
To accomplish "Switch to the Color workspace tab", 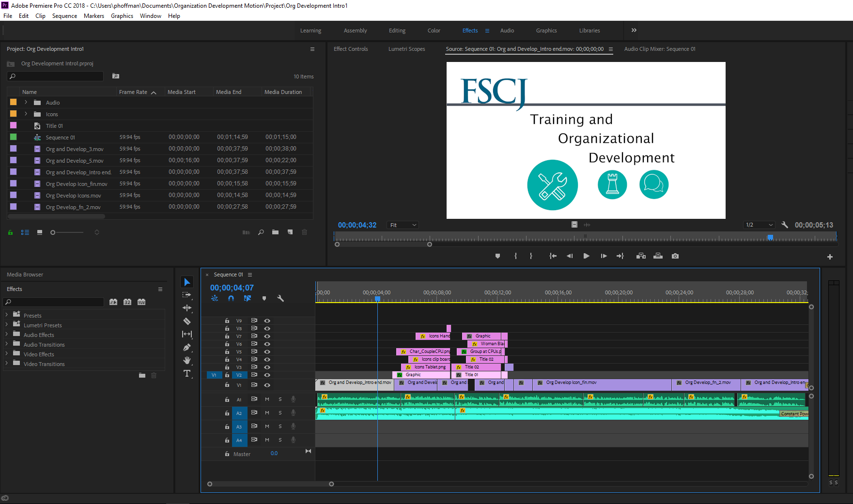I will coord(434,31).
